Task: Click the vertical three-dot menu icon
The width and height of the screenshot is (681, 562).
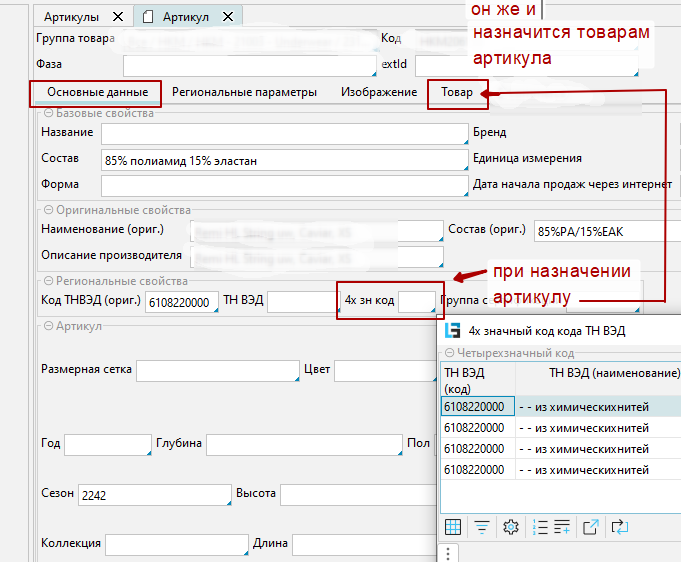Action: coord(448,552)
